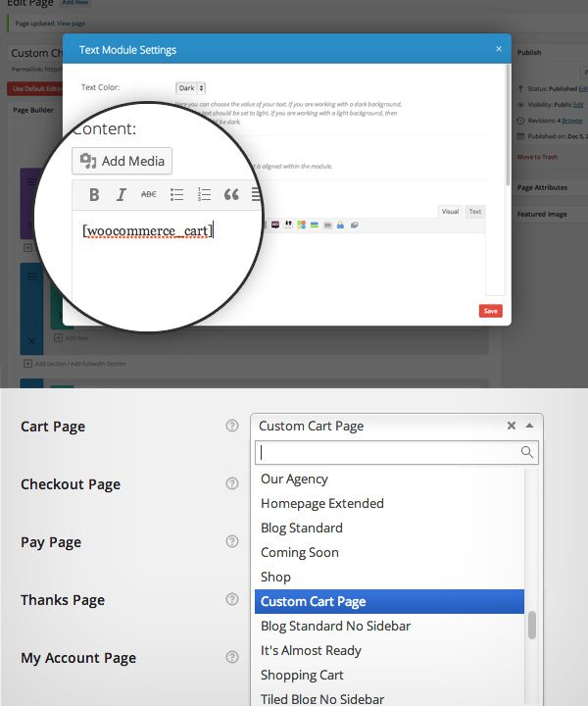Open help tooltip for Cart Page

(x=231, y=426)
